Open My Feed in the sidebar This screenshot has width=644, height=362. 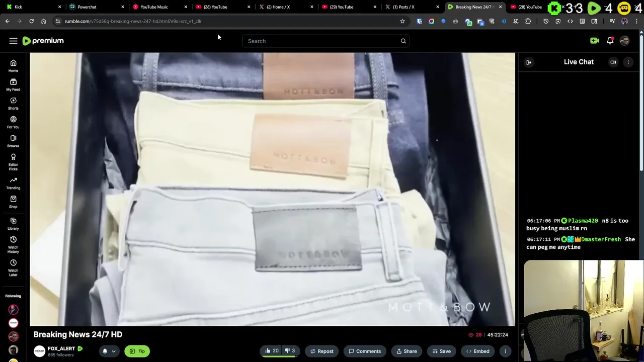13,85
